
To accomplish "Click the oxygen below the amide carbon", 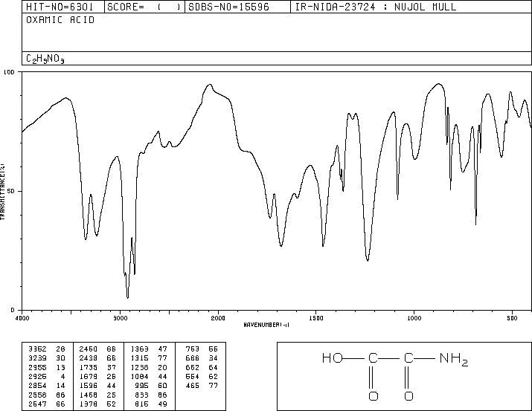I will 408,396.
